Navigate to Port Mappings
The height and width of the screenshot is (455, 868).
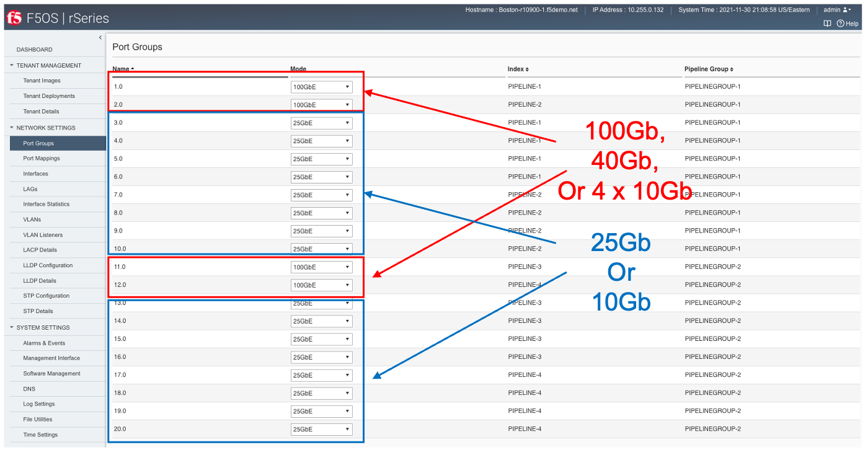pos(42,158)
